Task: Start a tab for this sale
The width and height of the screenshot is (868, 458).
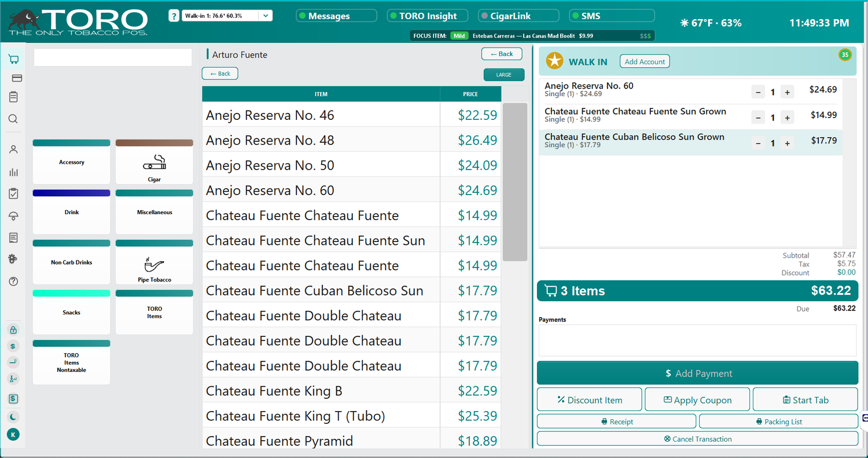Action: pos(805,400)
